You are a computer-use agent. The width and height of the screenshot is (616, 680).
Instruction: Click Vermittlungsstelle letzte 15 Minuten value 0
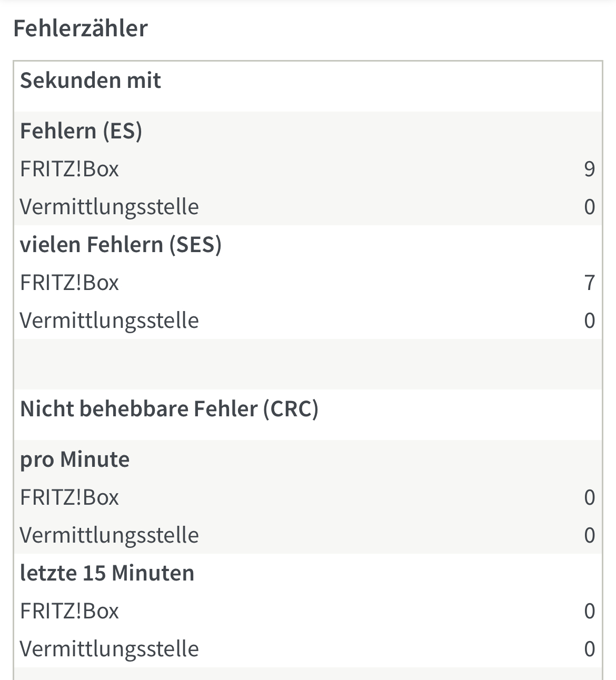coord(589,649)
